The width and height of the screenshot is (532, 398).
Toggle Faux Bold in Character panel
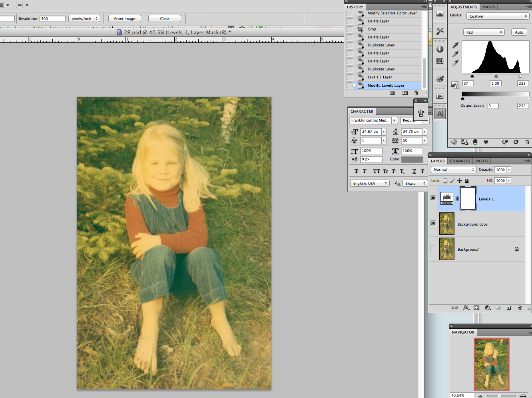(x=356, y=171)
